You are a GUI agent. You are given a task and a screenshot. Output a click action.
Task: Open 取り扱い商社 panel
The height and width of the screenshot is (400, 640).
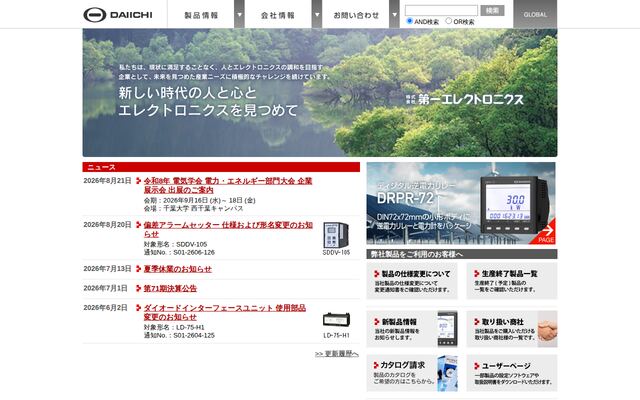click(512, 329)
